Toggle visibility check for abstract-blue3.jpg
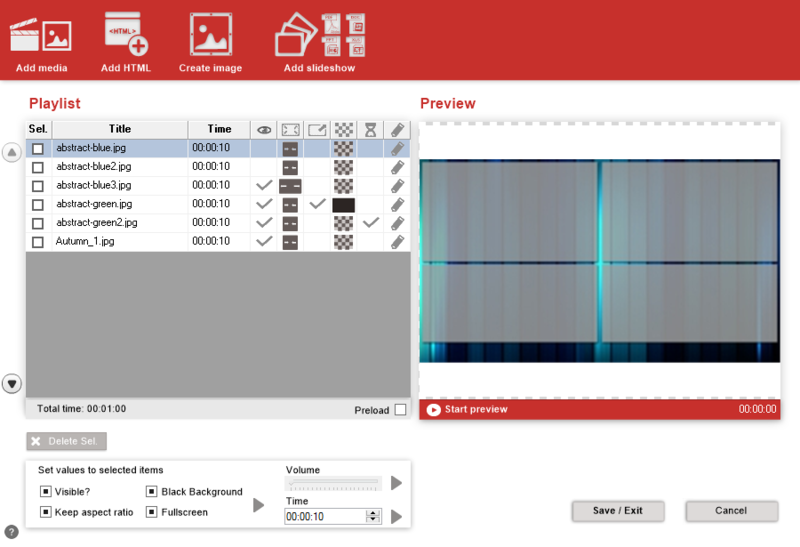 [x=264, y=185]
